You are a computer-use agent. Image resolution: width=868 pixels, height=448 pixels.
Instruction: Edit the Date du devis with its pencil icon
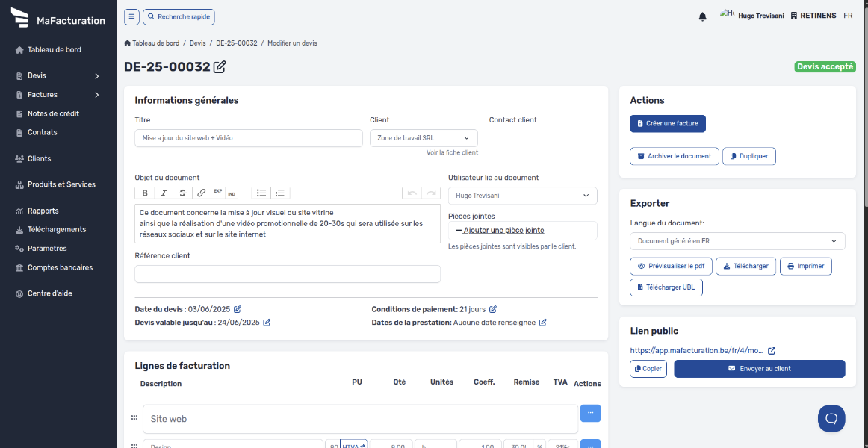coord(238,308)
